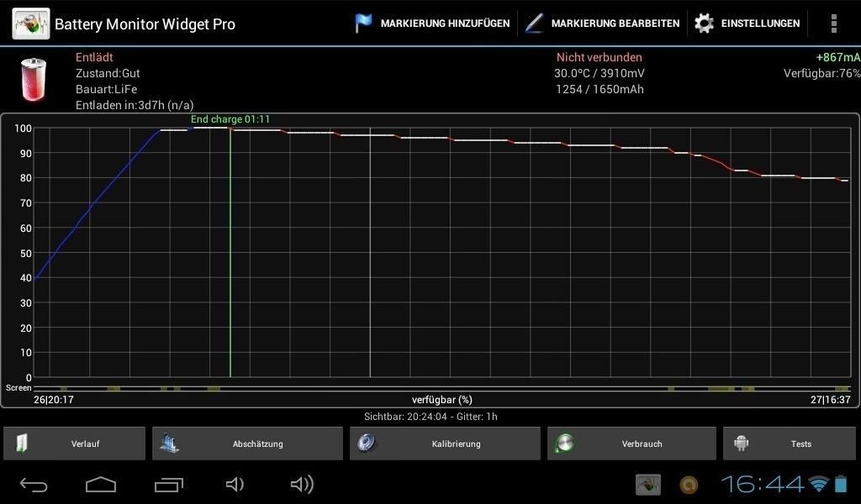Open the three-dot overflow menu
The image size is (861, 504).
click(x=833, y=24)
